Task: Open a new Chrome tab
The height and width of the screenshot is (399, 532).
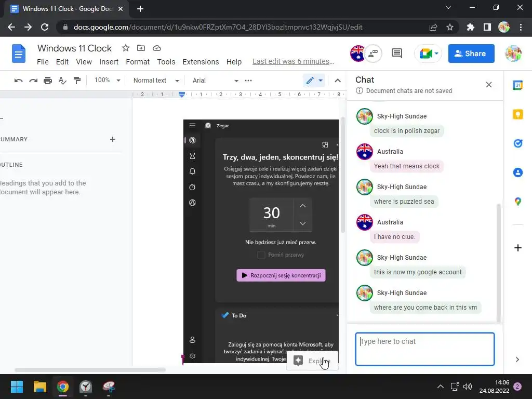Action: pos(140,9)
